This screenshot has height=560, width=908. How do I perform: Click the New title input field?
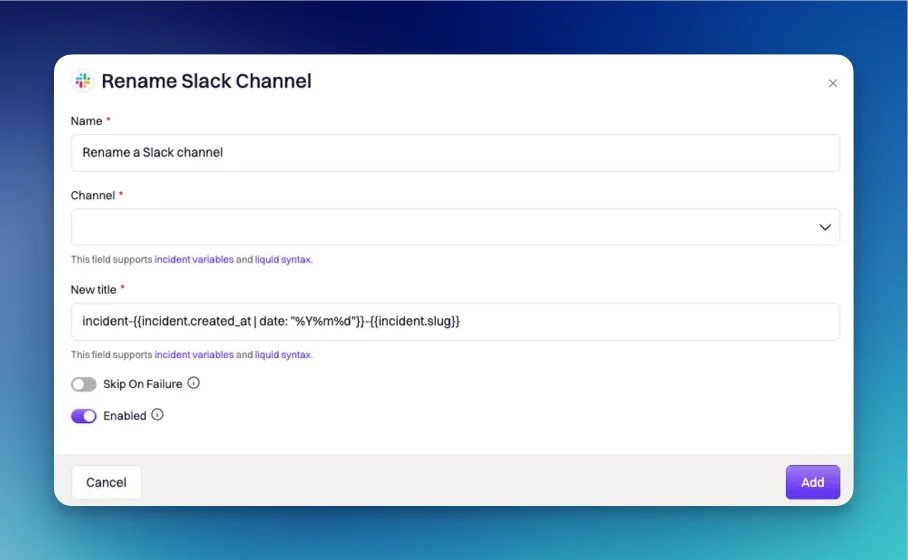point(455,321)
